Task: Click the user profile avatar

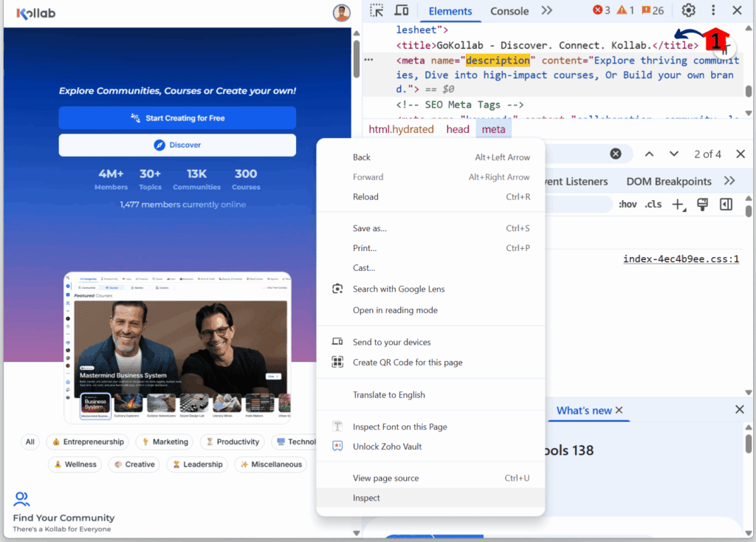Action: (341, 13)
